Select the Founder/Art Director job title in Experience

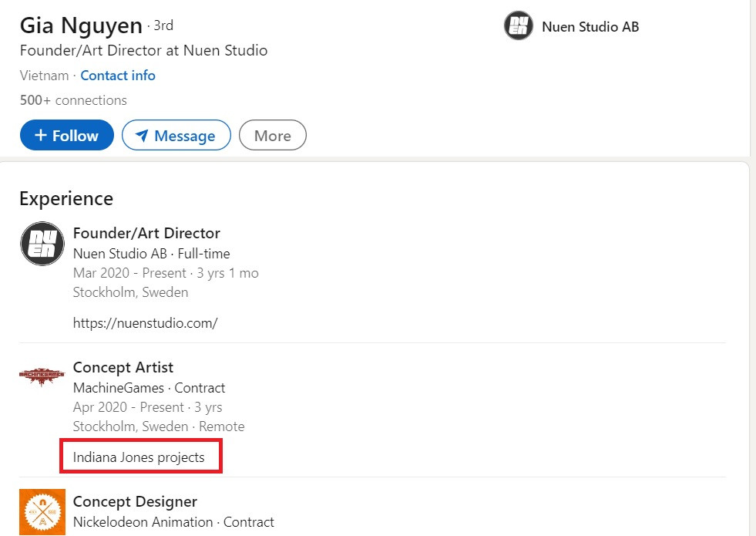click(146, 233)
